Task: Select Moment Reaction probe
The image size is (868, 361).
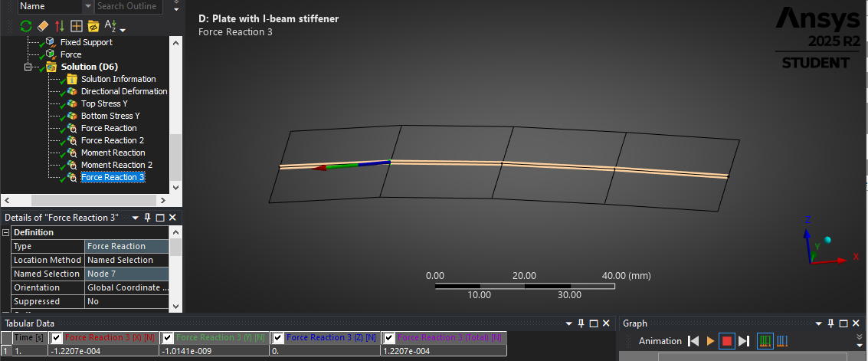Action: (x=113, y=153)
